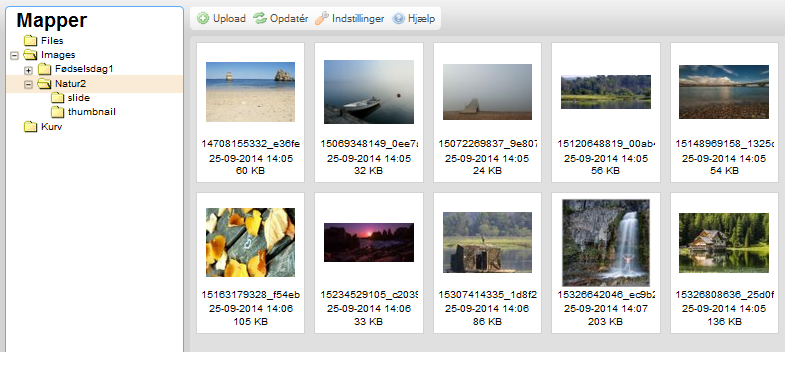The image size is (801, 387).
Task: Click the Images open folder icon
Action: coord(31,55)
